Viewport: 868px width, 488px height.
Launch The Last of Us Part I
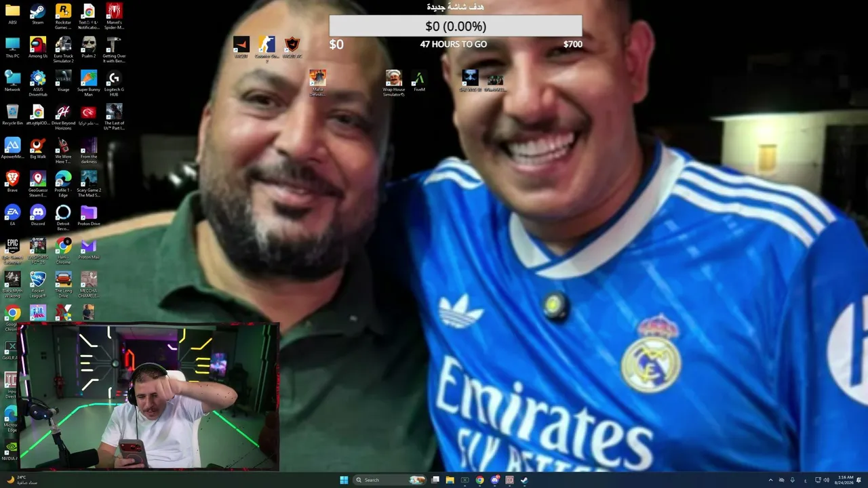pos(114,117)
